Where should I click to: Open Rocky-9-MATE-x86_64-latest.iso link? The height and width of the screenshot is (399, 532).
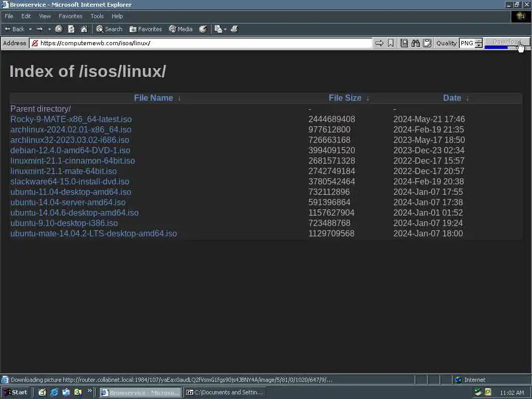coord(71,119)
